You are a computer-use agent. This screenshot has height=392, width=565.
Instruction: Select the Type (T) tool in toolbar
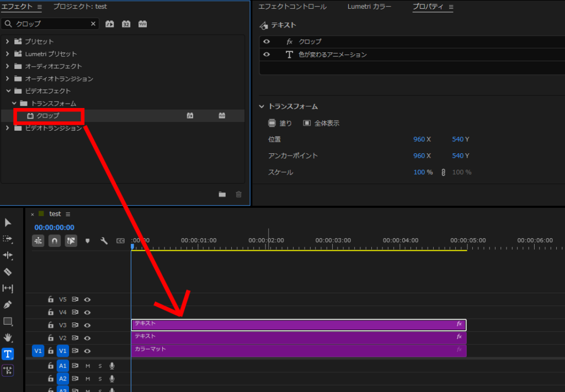tap(8, 353)
